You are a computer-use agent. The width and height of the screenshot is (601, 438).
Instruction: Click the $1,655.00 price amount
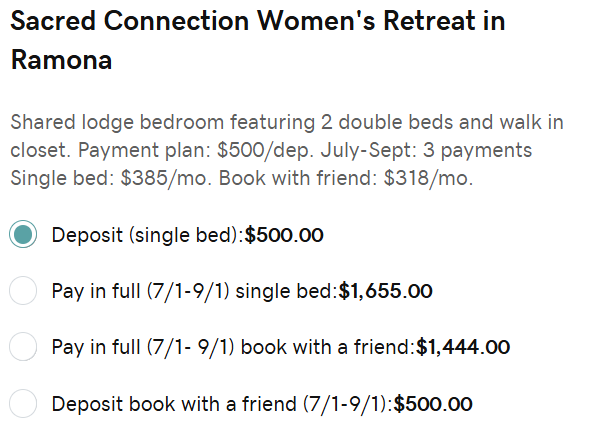click(386, 291)
